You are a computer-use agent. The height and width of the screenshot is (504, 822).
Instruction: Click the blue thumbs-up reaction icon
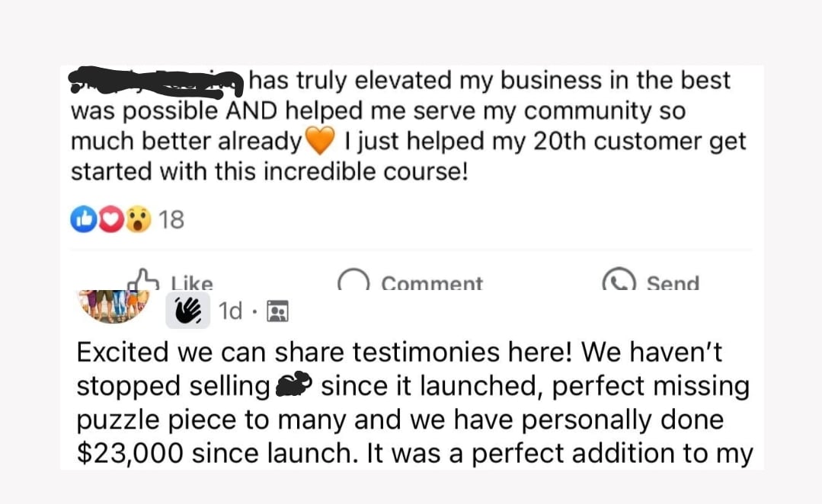81,220
